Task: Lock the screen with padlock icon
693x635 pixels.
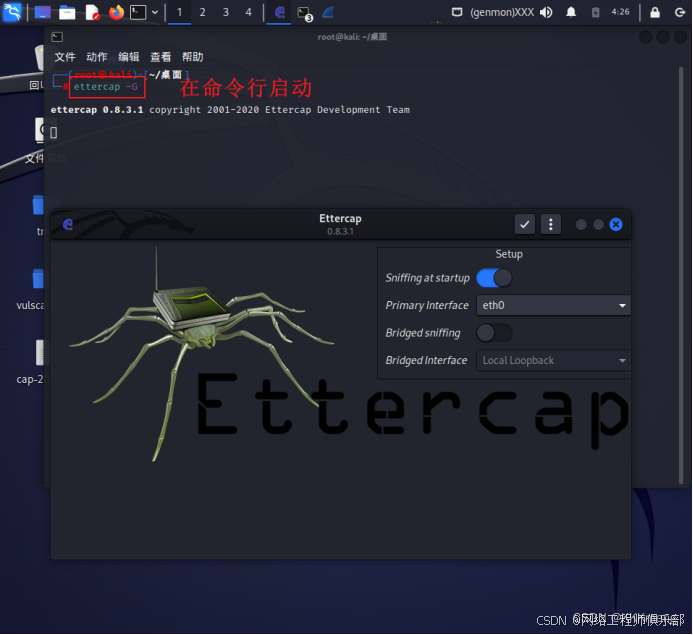Action: coord(655,12)
